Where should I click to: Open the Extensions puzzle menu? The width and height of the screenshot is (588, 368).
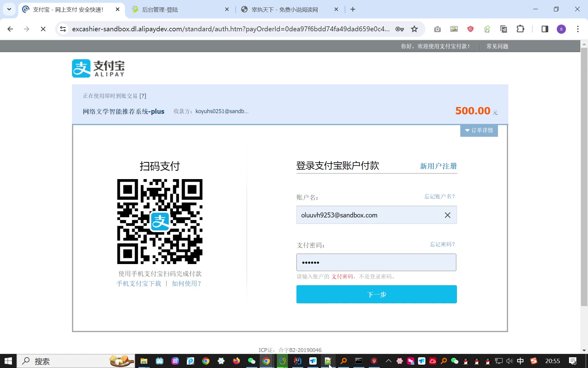[520, 29]
